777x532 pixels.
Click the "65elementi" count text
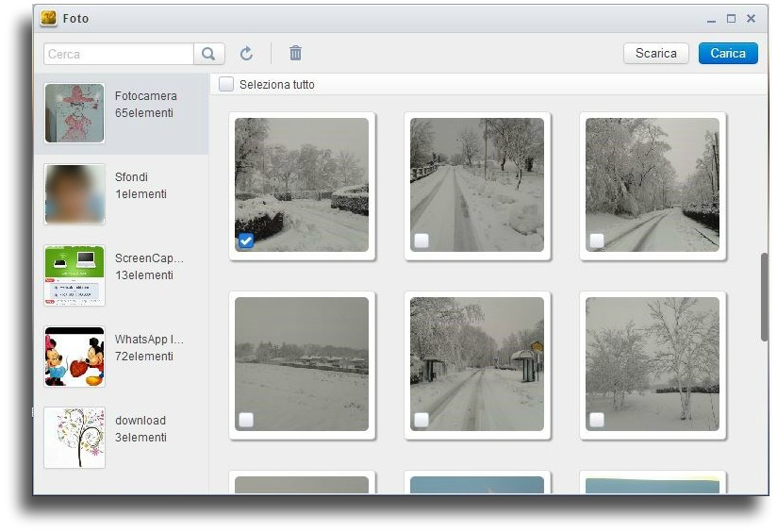click(x=144, y=113)
